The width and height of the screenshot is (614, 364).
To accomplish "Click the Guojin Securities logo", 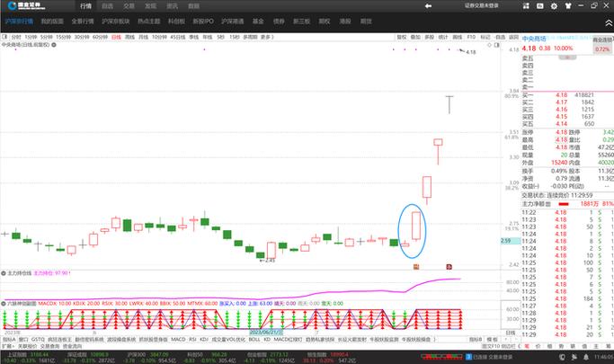I will [x=26, y=6].
